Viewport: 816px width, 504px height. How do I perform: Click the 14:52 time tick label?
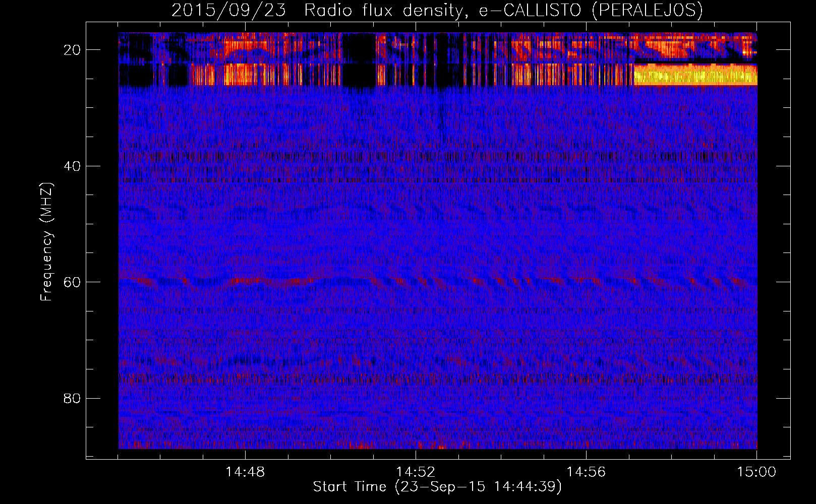tap(416, 472)
